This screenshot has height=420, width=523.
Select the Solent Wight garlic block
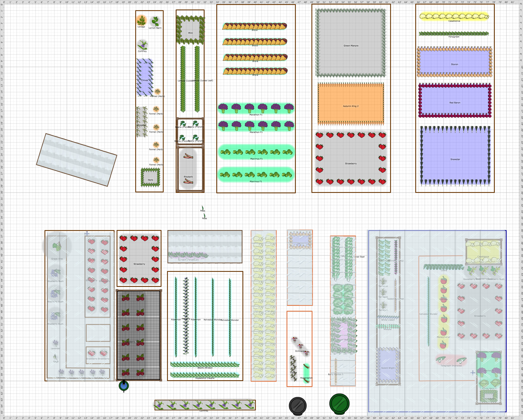tap(388, 365)
